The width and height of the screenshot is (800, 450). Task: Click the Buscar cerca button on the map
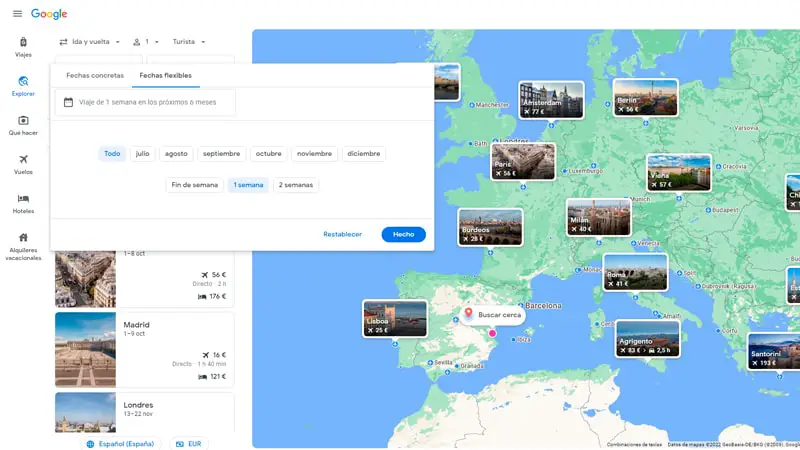click(x=493, y=315)
